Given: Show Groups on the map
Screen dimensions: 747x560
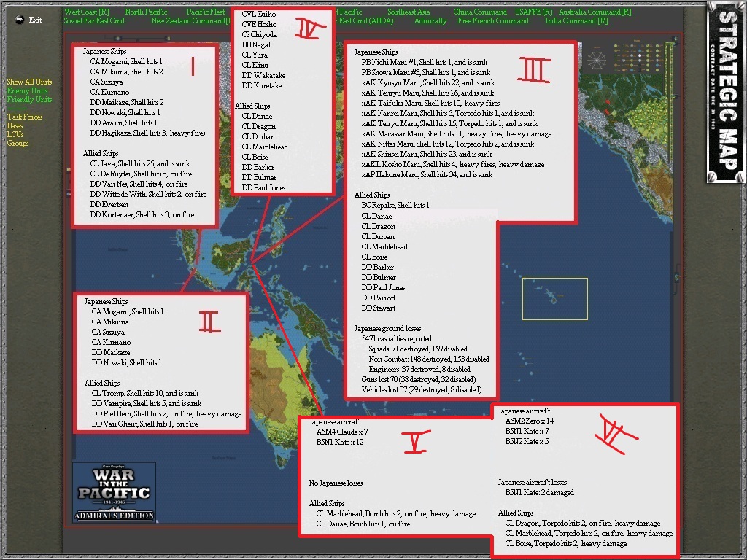Looking at the screenshot, I should (x=18, y=143).
